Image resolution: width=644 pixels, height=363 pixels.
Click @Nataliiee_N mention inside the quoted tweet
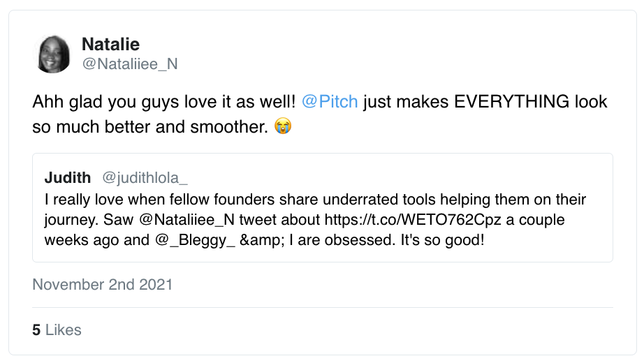[186, 220]
